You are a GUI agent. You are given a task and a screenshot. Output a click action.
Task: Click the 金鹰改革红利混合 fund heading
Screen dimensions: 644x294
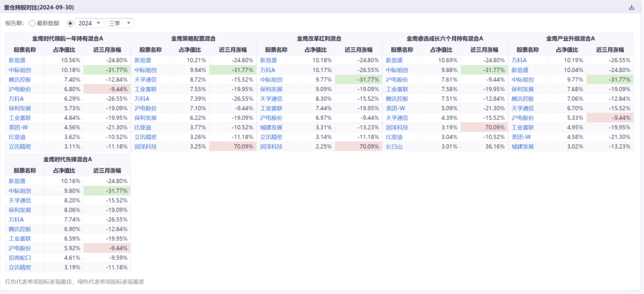(x=319, y=38)
